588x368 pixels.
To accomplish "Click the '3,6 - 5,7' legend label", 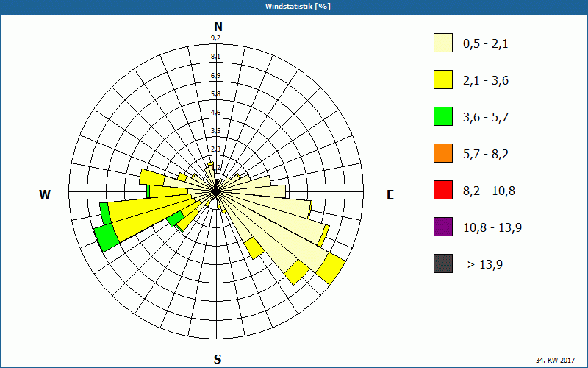I will tap(486, 118).
